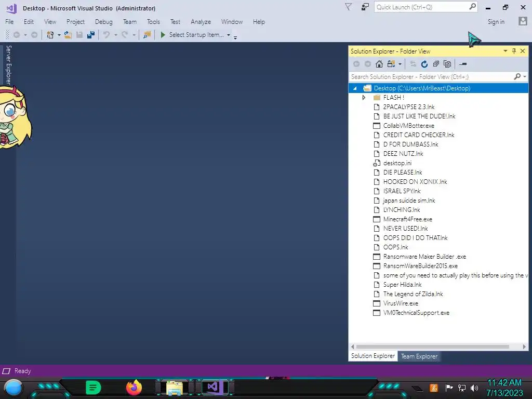The image size is (532, 399).
Task: Click the account avatar icon
Action: coord(523,21)
